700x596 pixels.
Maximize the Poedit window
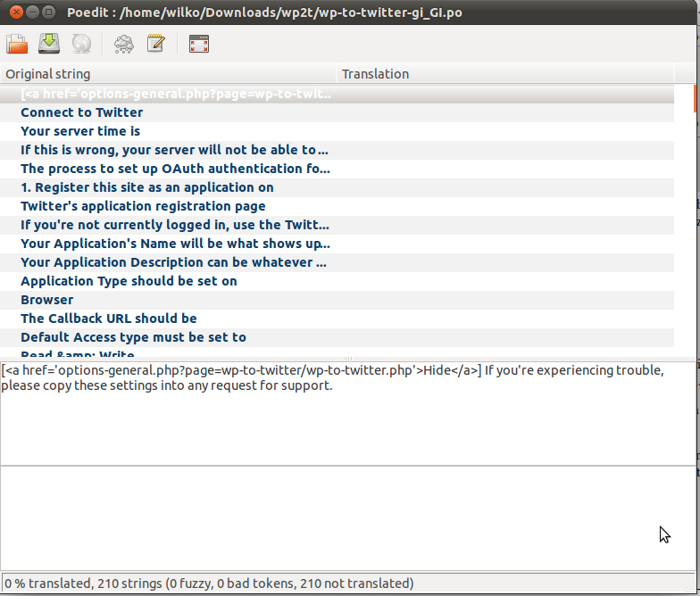coord(49,12)
